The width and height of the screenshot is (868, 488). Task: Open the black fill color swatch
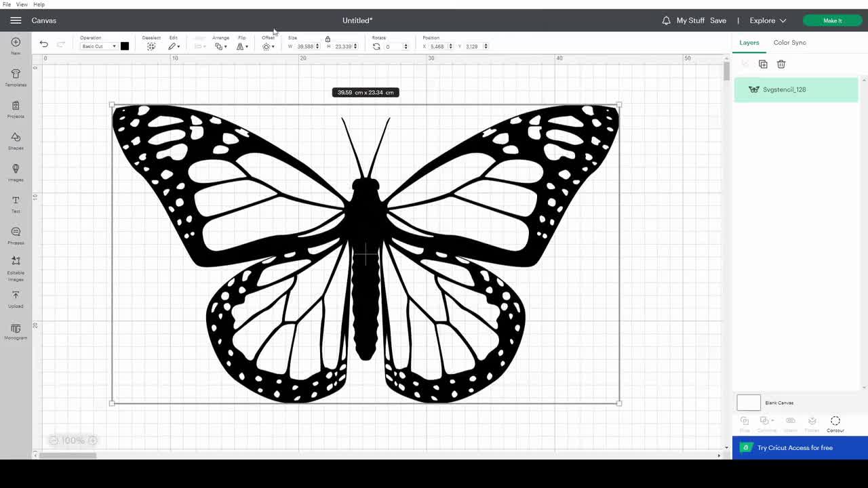tap(125, 46)
